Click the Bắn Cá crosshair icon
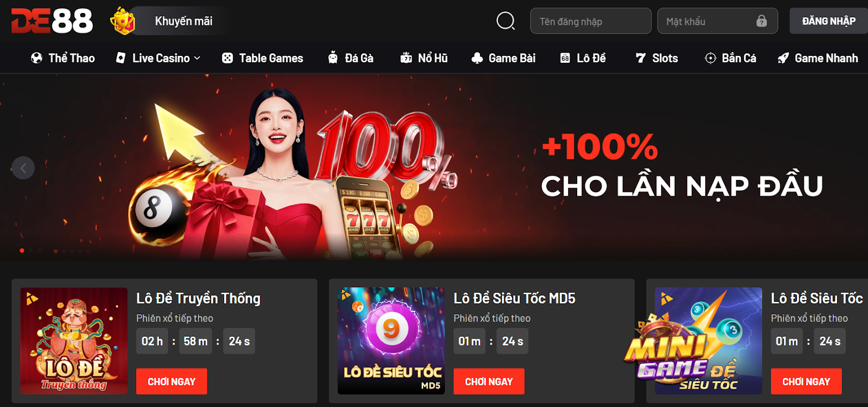 (710, 58)
